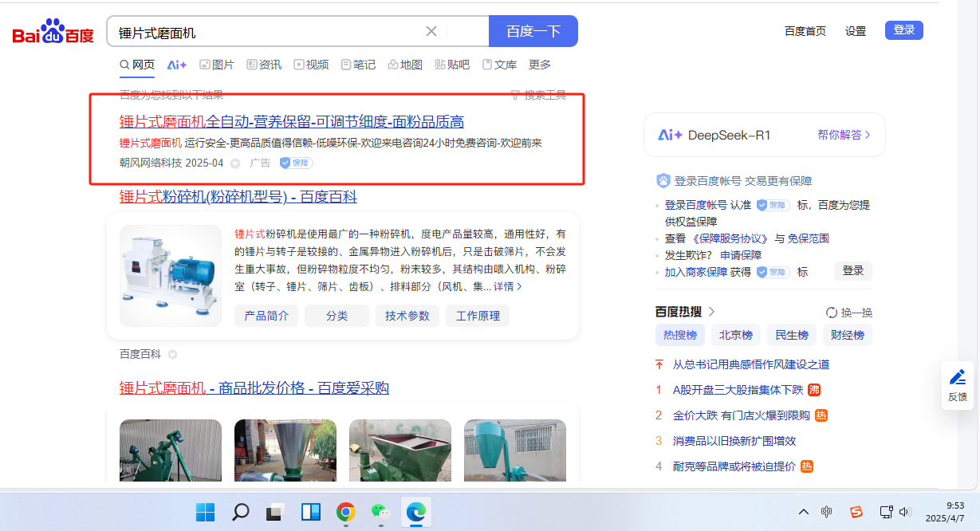Screen dimensions: 980x531
Task: Expand 详情 in the 锤片式粉碎机 summary
Action: click(x=508, y=286)
